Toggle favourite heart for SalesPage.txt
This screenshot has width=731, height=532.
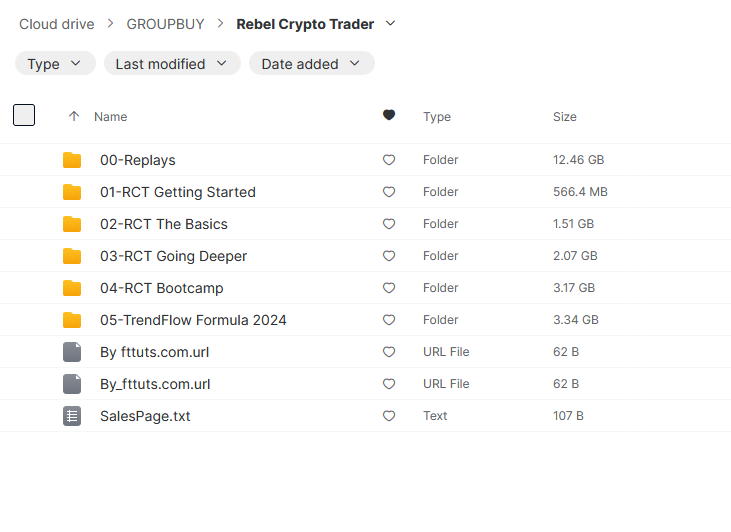tap(389, 416)
